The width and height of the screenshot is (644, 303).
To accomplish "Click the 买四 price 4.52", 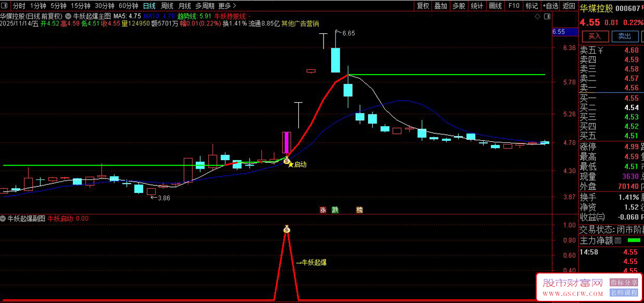I will [631, 126].
